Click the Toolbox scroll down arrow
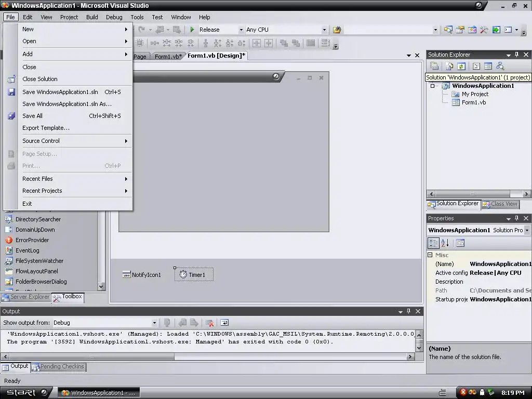Screen dimensions: 532x399 tap(101, 286)
